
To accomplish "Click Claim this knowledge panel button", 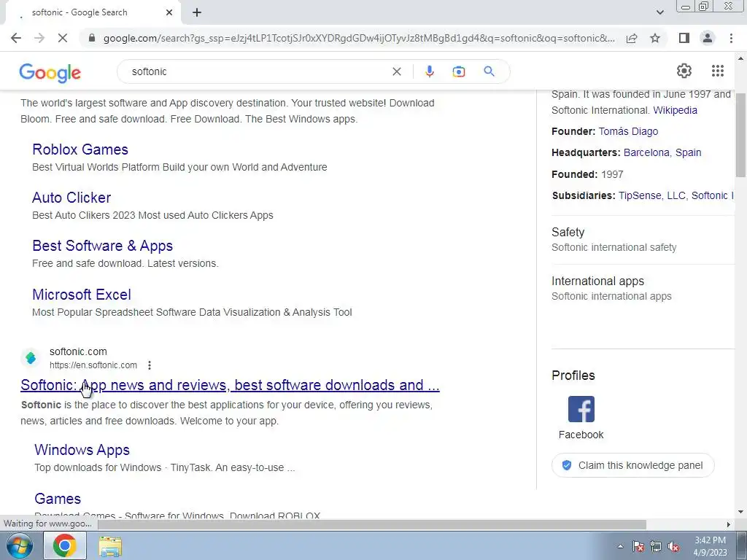I will (632, 465).
